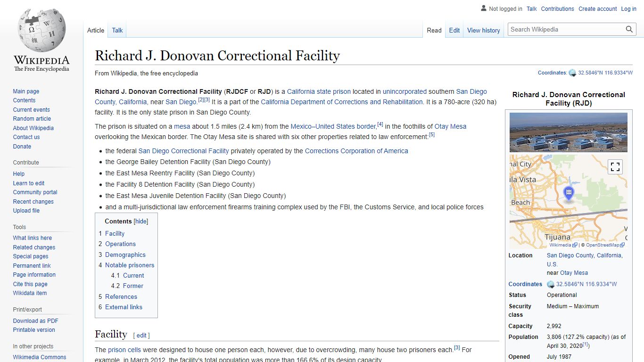Select the Read tab
Screen dimensions: 644x362
pos(434,30)
